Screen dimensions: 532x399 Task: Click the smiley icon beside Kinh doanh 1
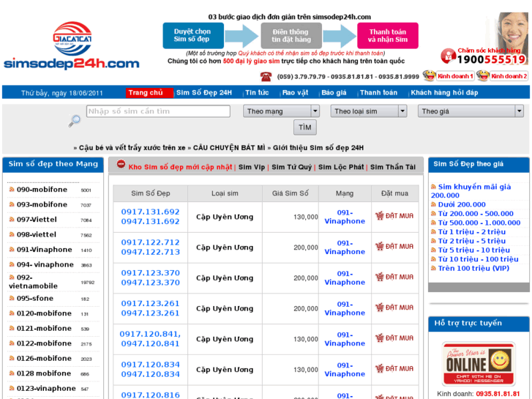click(x=429, y=75)
